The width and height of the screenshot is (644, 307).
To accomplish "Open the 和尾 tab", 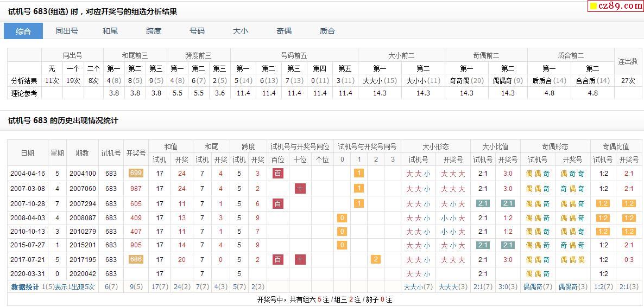I will coord(110,31).
